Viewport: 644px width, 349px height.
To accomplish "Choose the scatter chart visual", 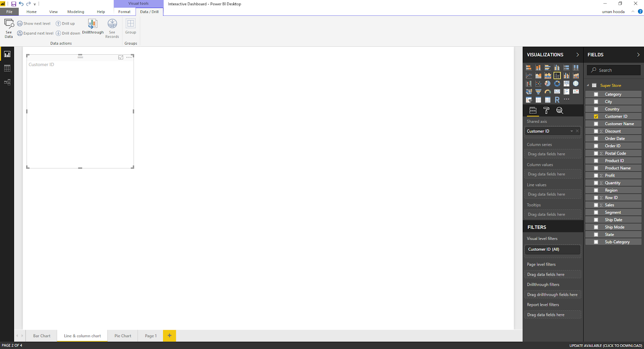I will [x=538, y=84].
